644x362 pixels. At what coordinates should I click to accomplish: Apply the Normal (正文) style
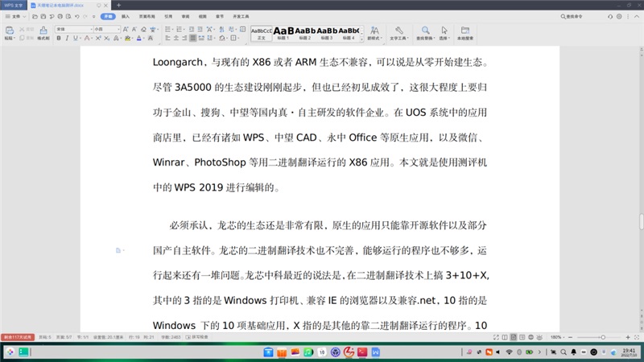(x=261, y=32)
